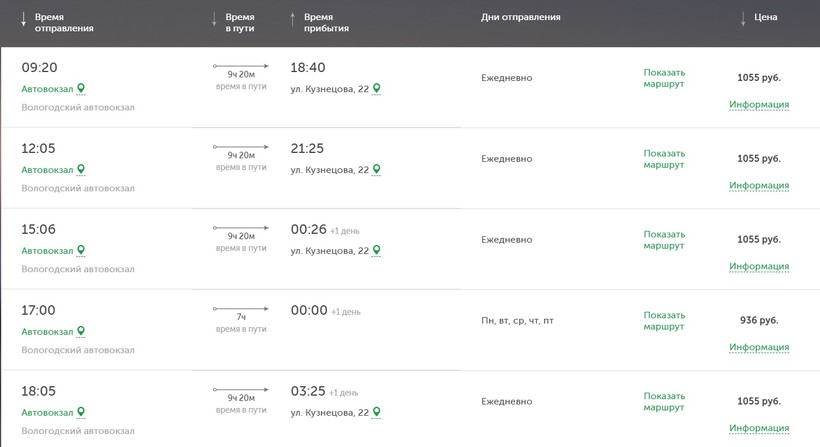Sort by departure time column arrow
This screenshot has width=820, height=447.
(x=23, y=19)
